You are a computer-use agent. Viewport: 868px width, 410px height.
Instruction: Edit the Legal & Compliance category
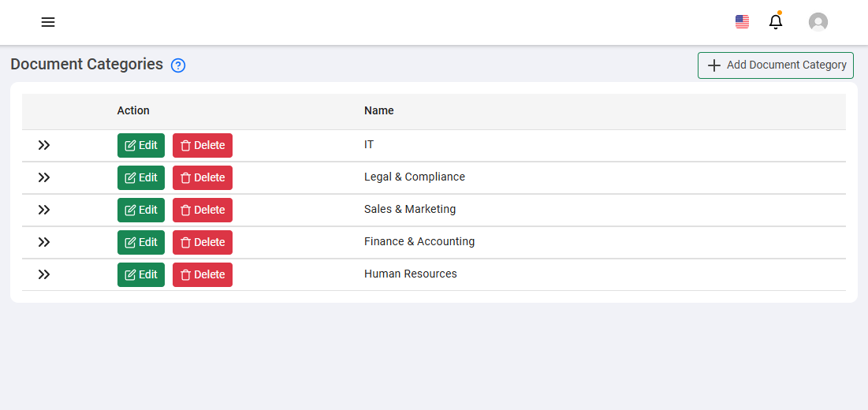[x=141, y=177]
